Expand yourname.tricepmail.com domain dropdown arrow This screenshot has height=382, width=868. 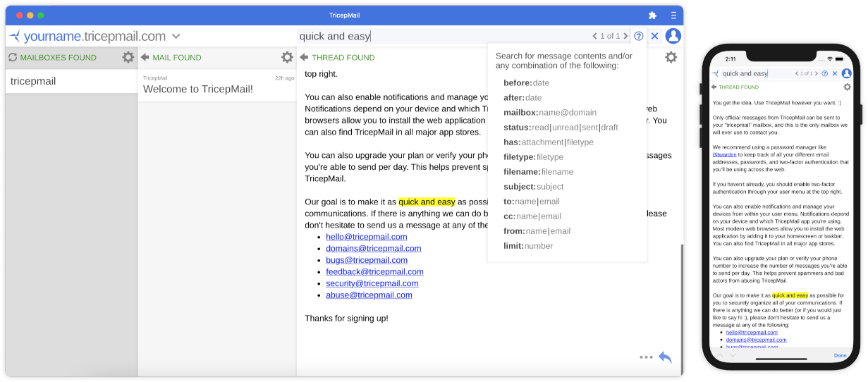point(176,36)
